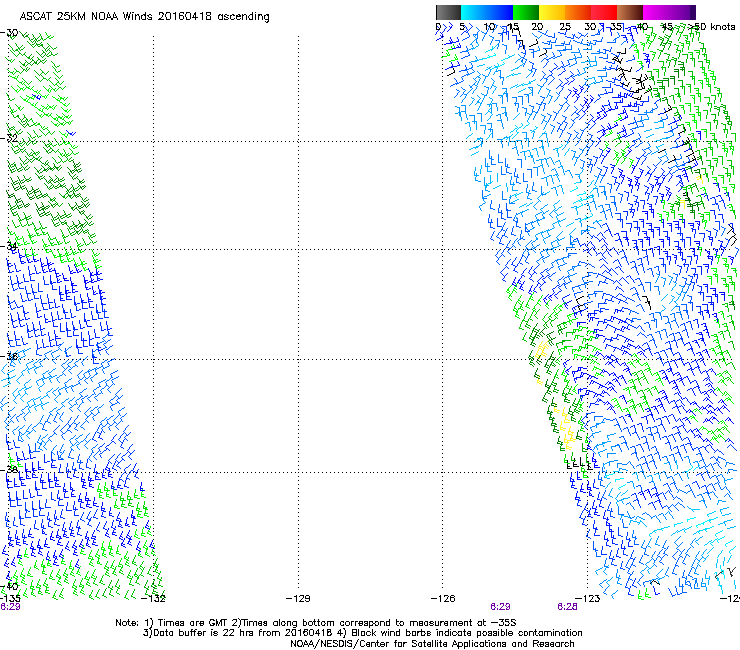Click the purple '6:28' time label
This screenshot has height=650, width=740.
pyautogui.click(x=567, y=607)
